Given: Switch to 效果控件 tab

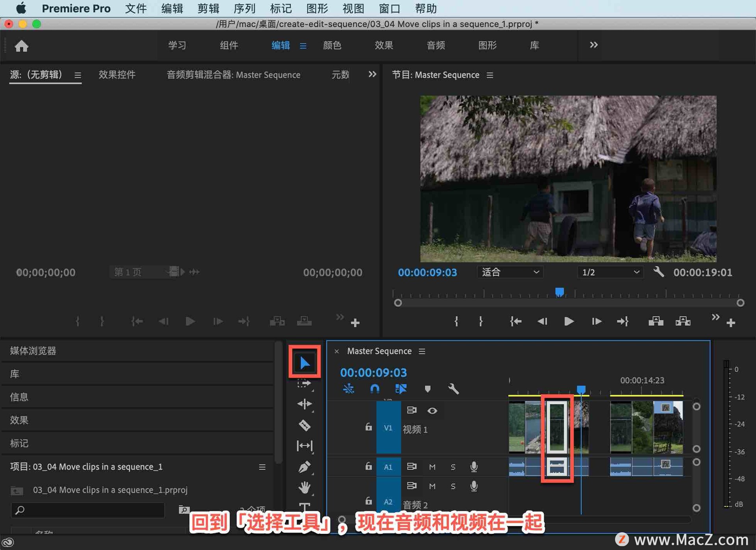Looking at the screenshot, I should click(x=117, y=74).
